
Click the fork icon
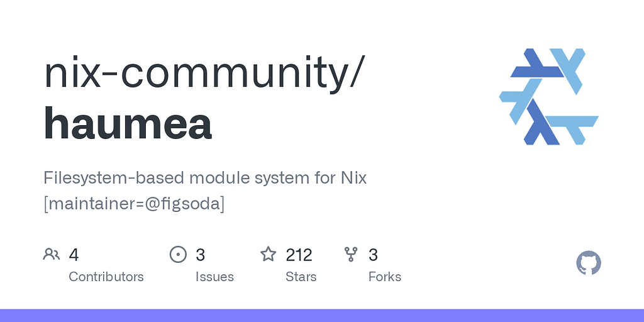pos(351,254)
